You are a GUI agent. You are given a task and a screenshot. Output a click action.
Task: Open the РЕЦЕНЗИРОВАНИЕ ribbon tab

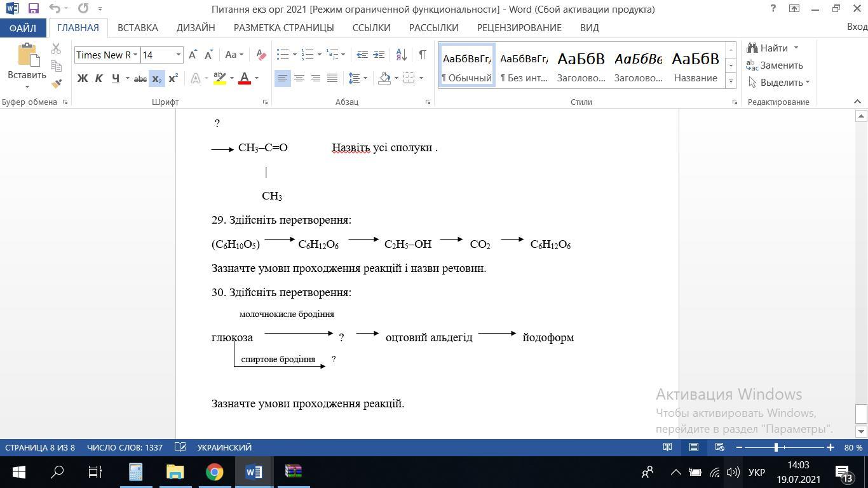pyautogui.click(x=519, y=28)
